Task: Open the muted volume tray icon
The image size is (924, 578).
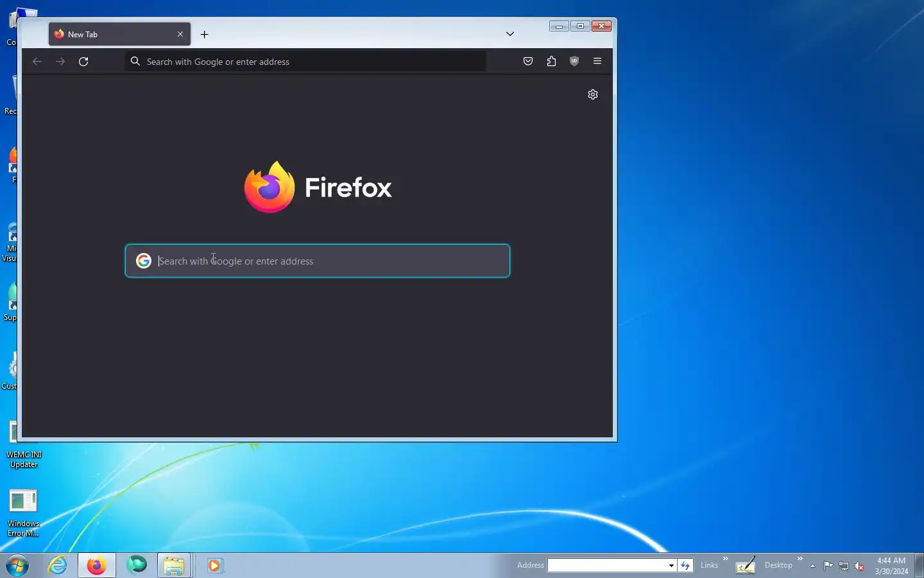Action: (x=859, y=566)
